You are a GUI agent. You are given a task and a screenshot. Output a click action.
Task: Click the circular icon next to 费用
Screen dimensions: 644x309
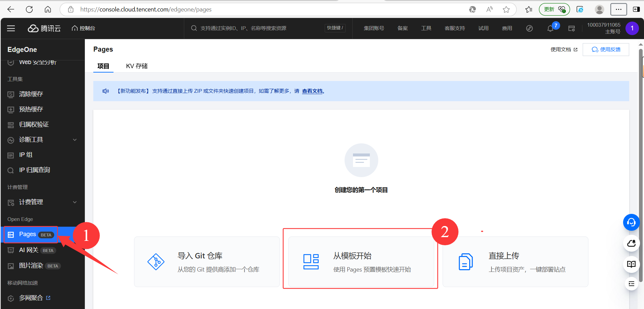[x=529, y=28]
